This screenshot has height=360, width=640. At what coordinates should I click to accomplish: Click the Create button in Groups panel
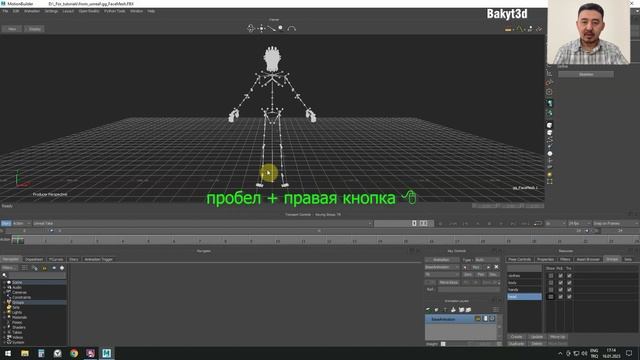click(x=516, y=337)
